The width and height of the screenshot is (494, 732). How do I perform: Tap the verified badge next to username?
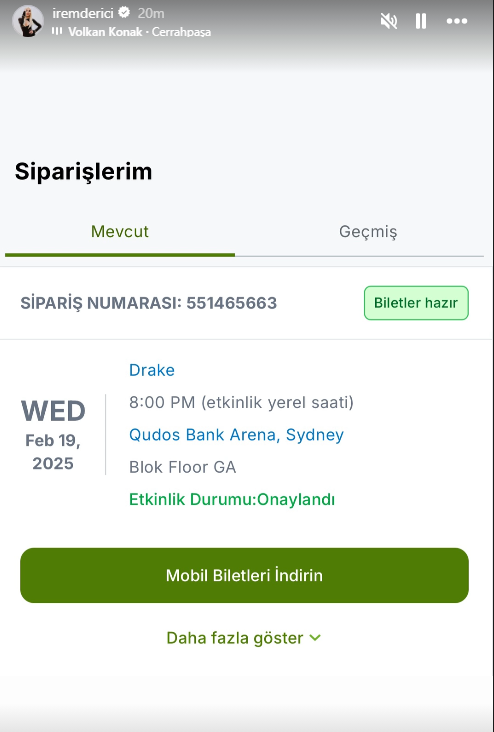[124, 13]
